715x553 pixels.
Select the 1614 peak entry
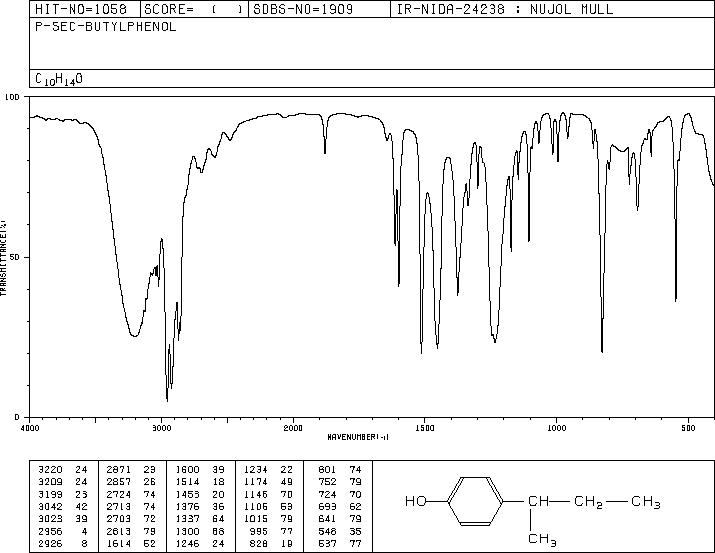click(131, 544)
